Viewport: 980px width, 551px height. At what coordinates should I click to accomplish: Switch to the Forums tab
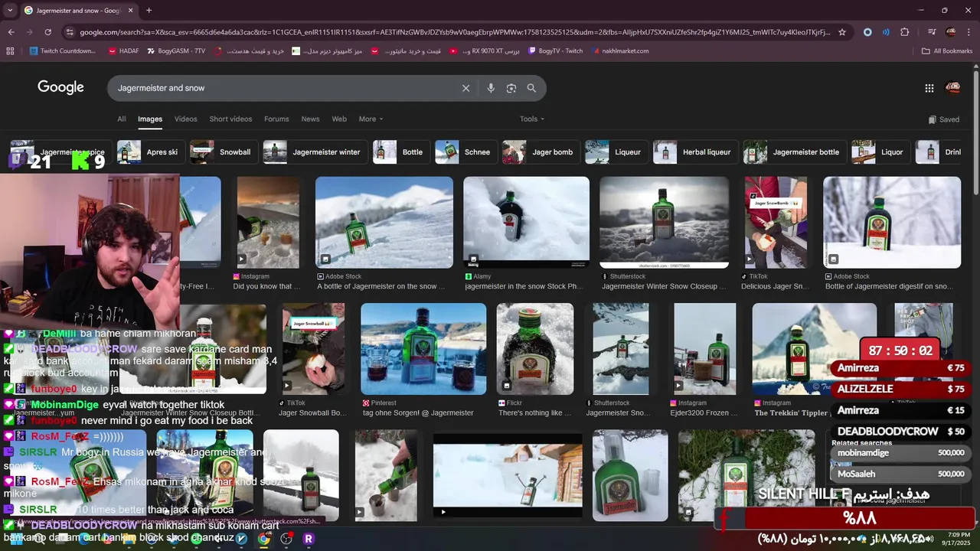(x=276, y=119)
